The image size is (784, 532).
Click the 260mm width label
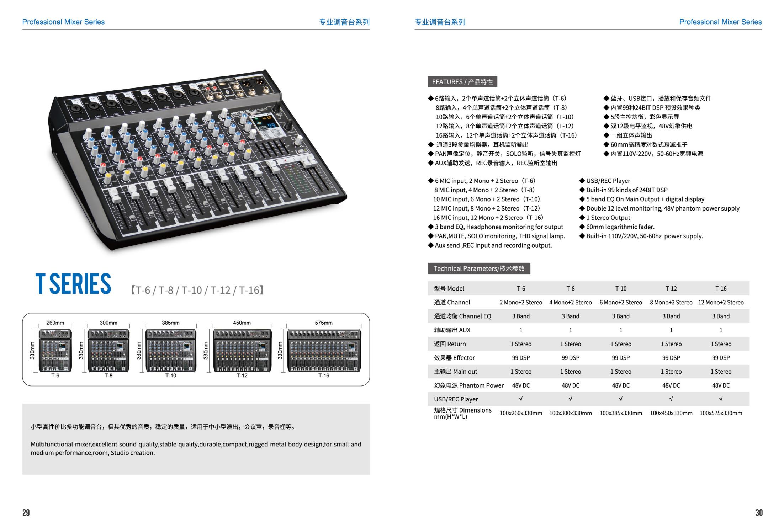(x=55, y=323)
